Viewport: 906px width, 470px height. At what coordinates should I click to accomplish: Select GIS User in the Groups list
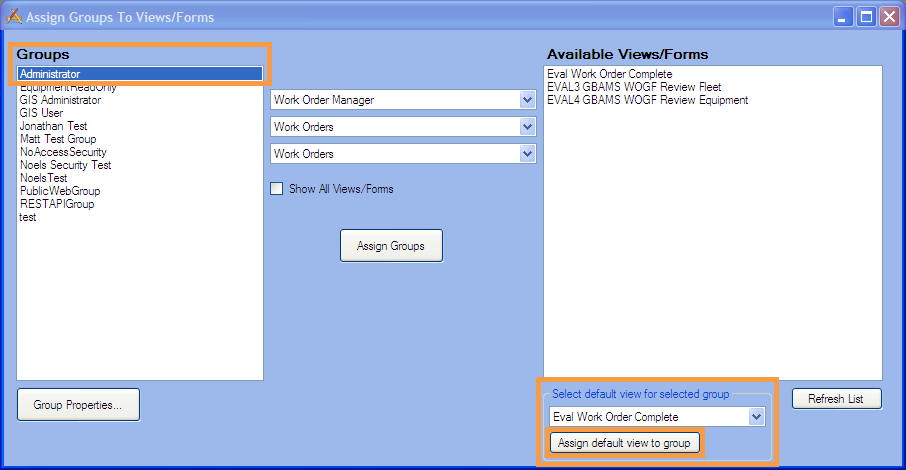(41, 113)
